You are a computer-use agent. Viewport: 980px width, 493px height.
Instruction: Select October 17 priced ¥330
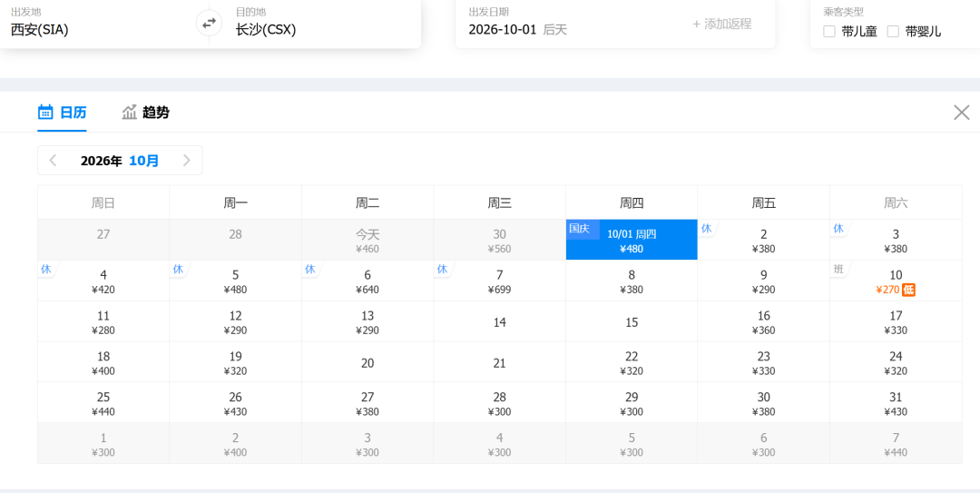(x=897, y=321)
